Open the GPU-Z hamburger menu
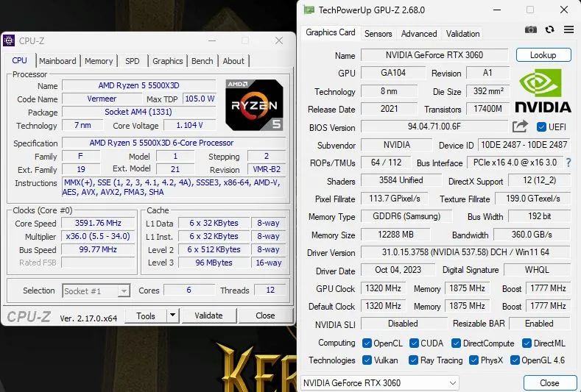 coord(568,29)
